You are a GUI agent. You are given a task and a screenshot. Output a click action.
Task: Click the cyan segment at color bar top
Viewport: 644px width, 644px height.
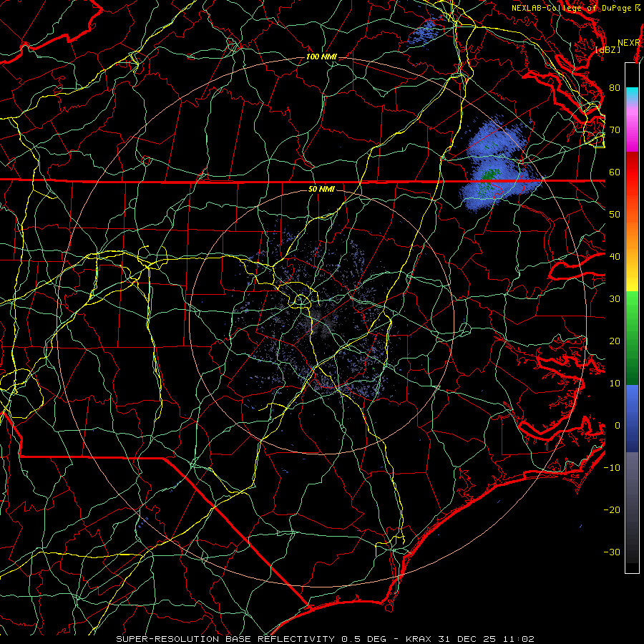(x=632, y=95)
